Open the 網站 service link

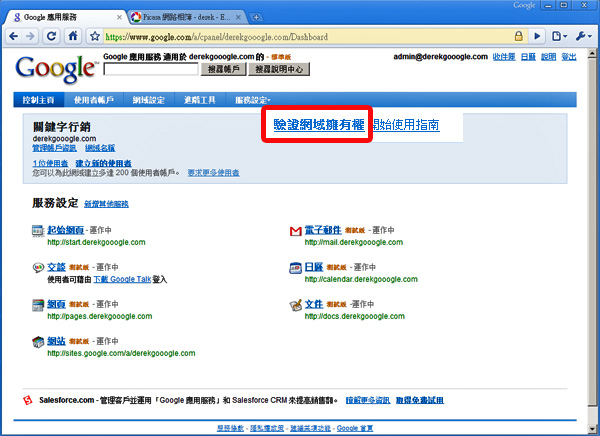point(56,341)
